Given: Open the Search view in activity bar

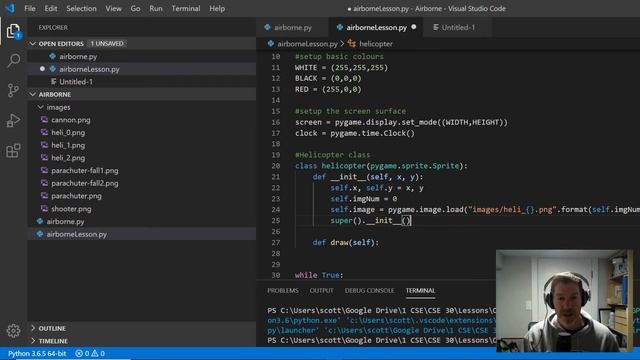Looking at the screenshot, I should [13, 60].
